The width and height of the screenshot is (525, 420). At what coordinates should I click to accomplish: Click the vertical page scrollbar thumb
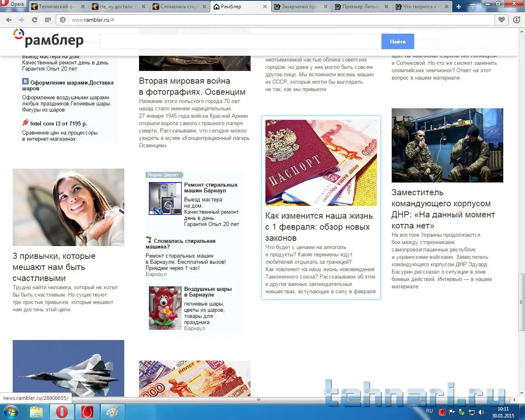click(x=522, y=302)
